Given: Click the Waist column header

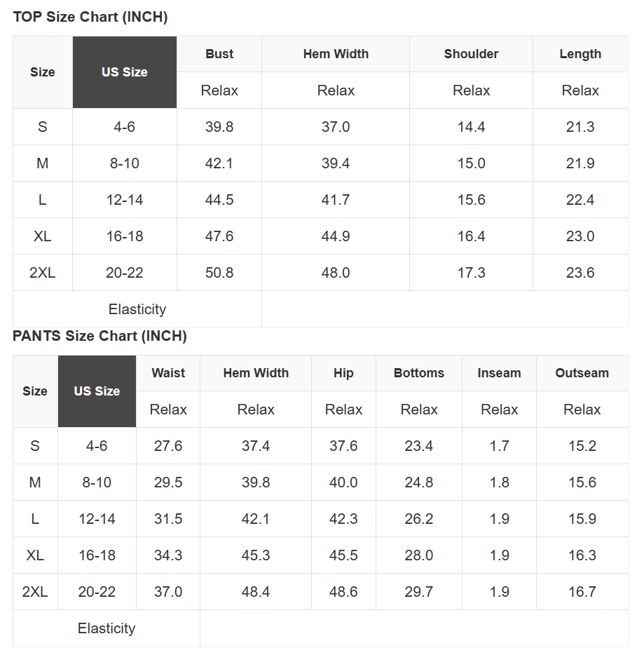Looking at the screenshot, I should pos(168,373).
